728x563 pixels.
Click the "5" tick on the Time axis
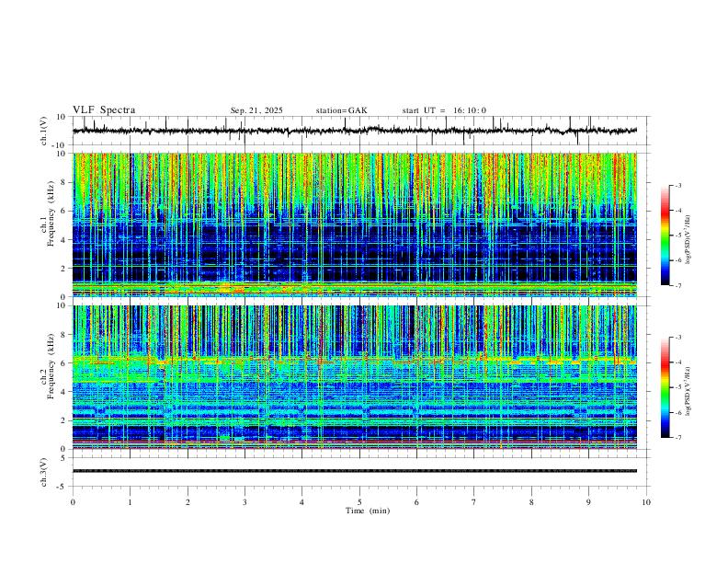point(359,502)
